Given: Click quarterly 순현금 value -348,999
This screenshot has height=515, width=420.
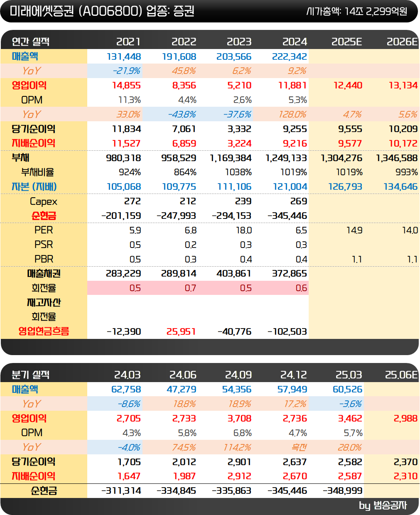Looking at the screenshot, I should click(343, 491).
